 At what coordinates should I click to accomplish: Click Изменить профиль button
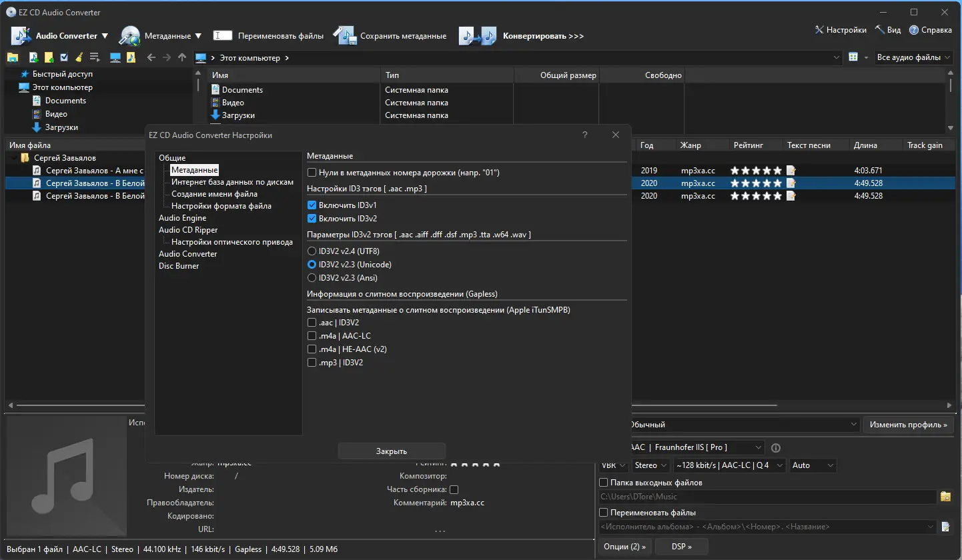(908, 425)
